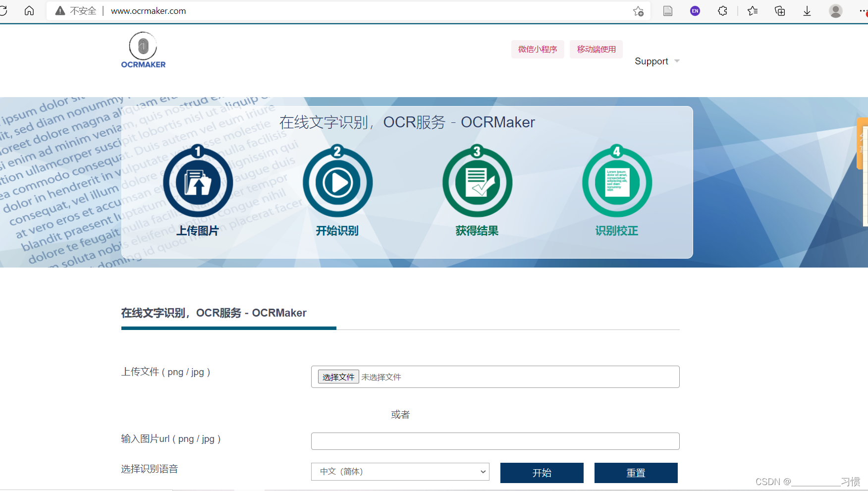The height and width of the screenshot is (491, 868).
Task: Open the downloads arrow icon
Action: tap(807, 11)
